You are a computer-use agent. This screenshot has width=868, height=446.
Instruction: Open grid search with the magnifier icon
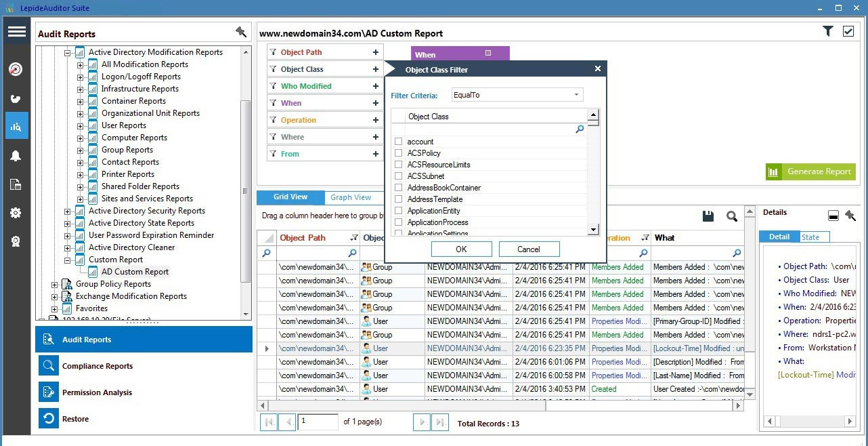(x=731, y=216)
